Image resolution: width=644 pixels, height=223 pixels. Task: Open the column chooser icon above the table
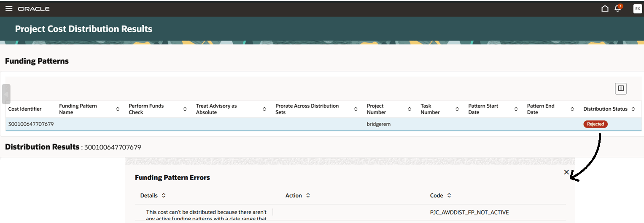tap(621, 88)
